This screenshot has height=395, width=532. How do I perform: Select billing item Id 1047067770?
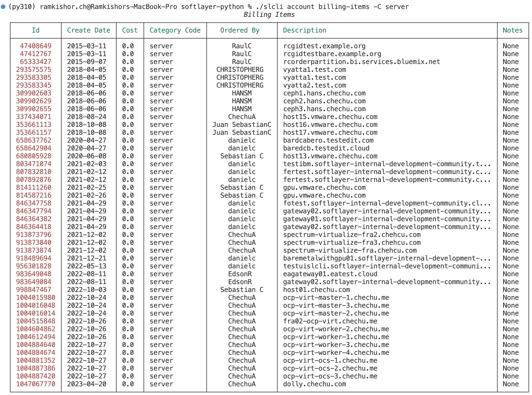(x=36, y=384)
